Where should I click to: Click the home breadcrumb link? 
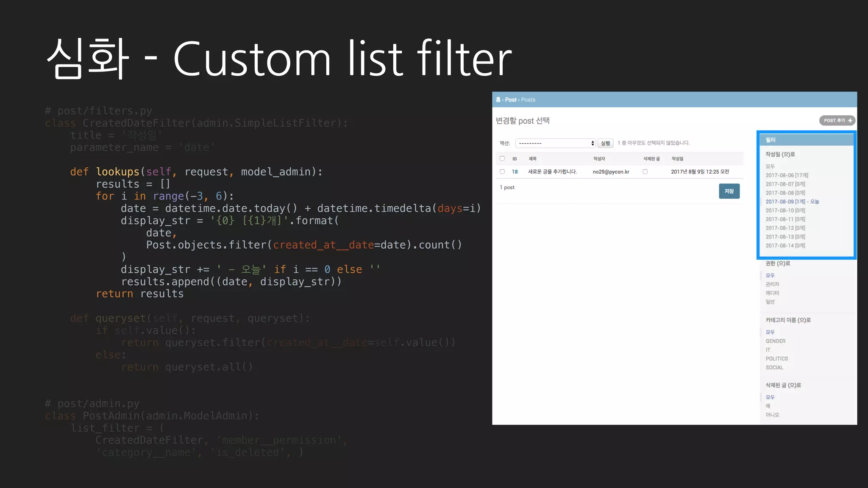pyautogui.click(x=498, y=100)
